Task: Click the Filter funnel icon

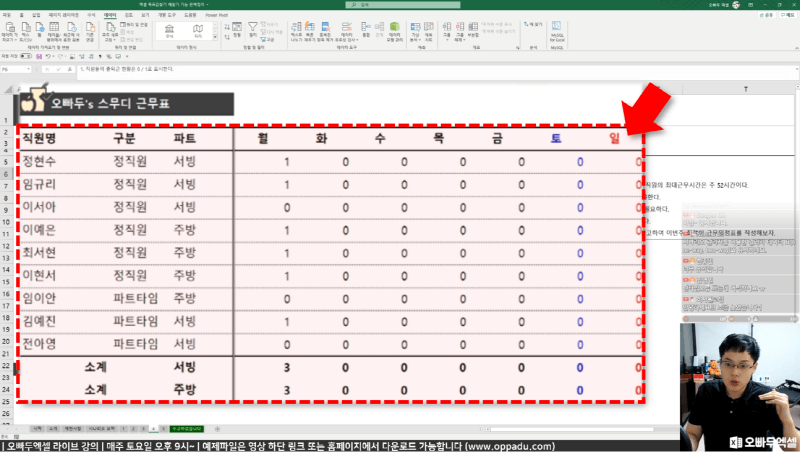Action: tap(253, 30)
